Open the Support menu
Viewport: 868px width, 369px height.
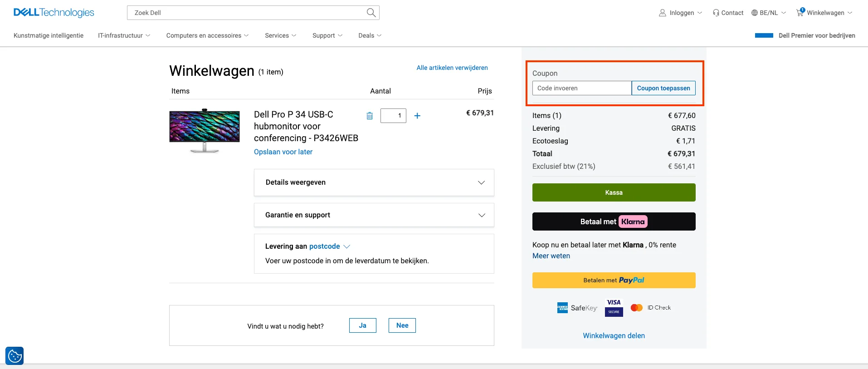coord(327,35)
